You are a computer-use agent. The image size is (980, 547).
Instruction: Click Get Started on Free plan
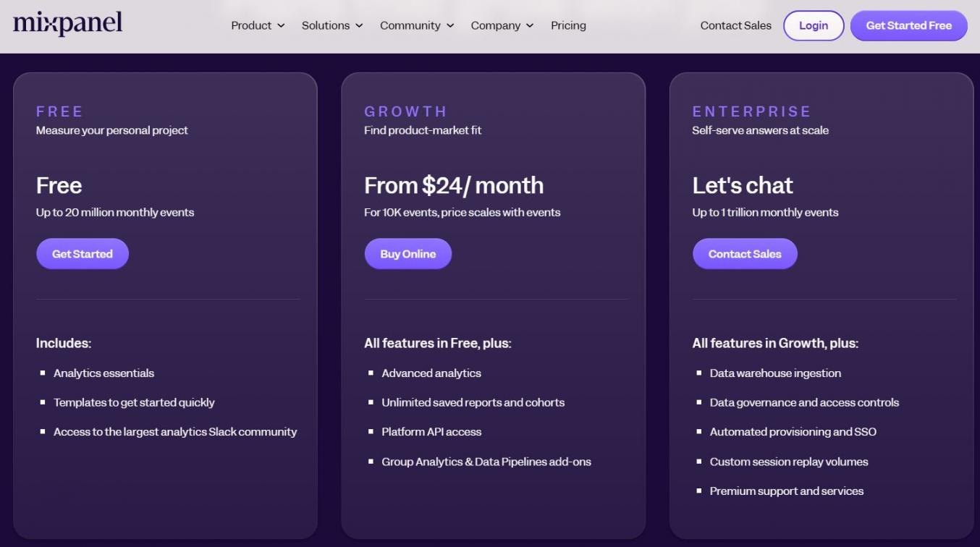83,254
